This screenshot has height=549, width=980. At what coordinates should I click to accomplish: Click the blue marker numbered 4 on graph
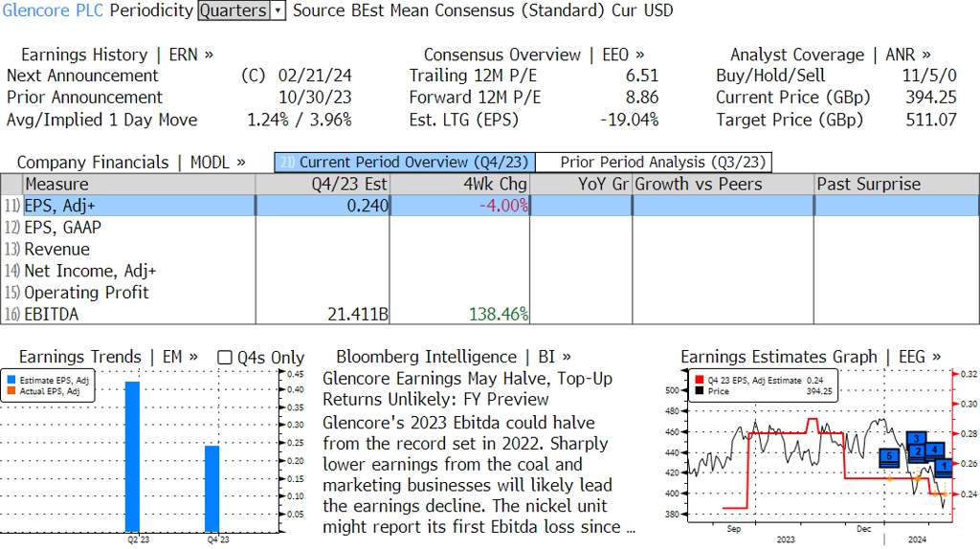pos(934,450)
